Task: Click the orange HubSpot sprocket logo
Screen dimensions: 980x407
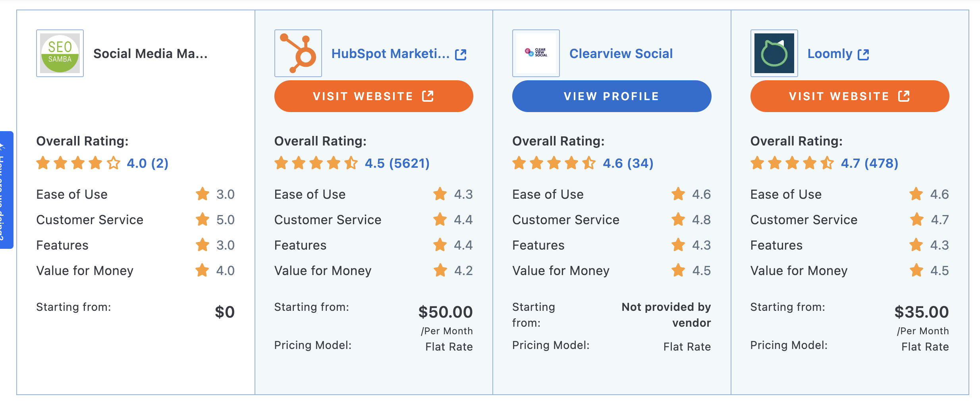Action: coord(297,52)
